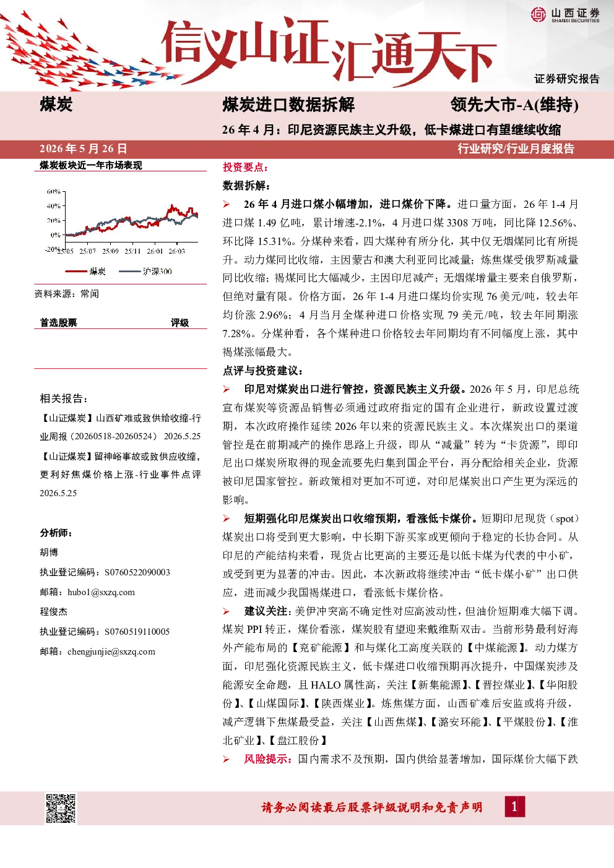Viewport: 614px width, 868px height.
Task: Click 资料来源：常闻 text
Action: pos(66,294)
